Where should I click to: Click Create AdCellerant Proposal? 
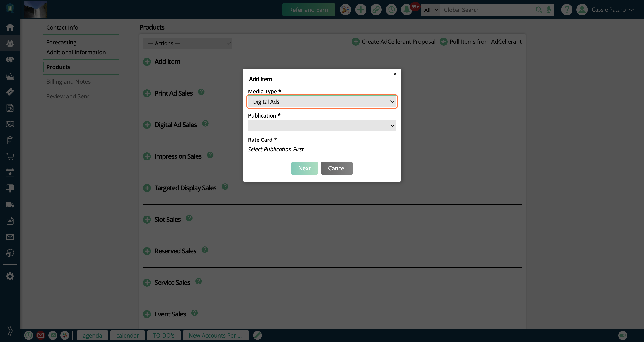[x=394, y=42]
